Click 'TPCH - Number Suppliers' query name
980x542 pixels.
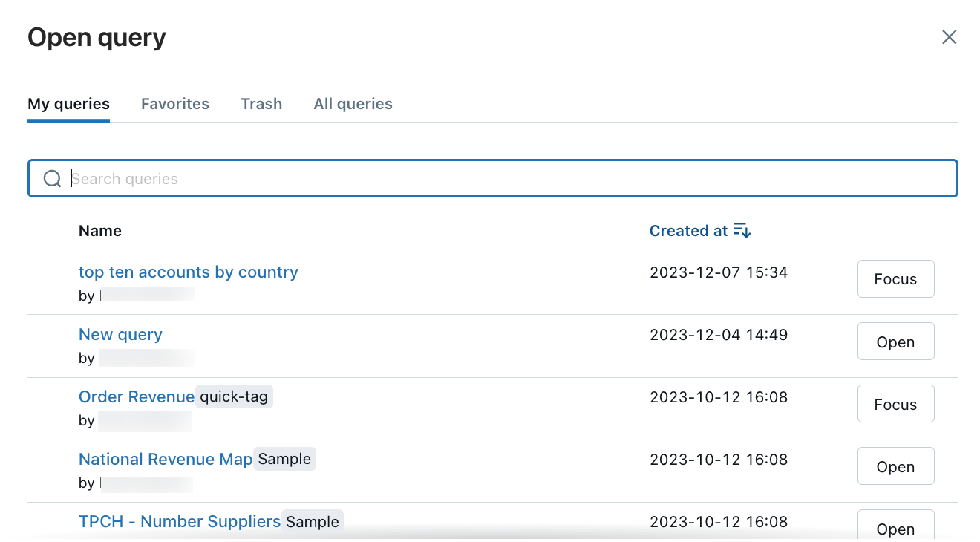pyautogui.click(x=179, y=521)
